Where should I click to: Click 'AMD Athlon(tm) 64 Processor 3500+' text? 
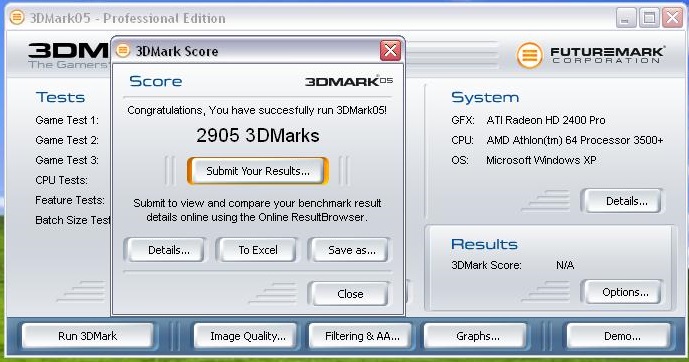[x=575, y=140]
